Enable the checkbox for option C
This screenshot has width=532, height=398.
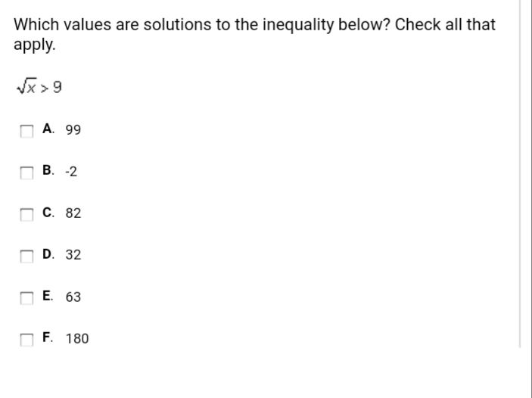point(26,215)
